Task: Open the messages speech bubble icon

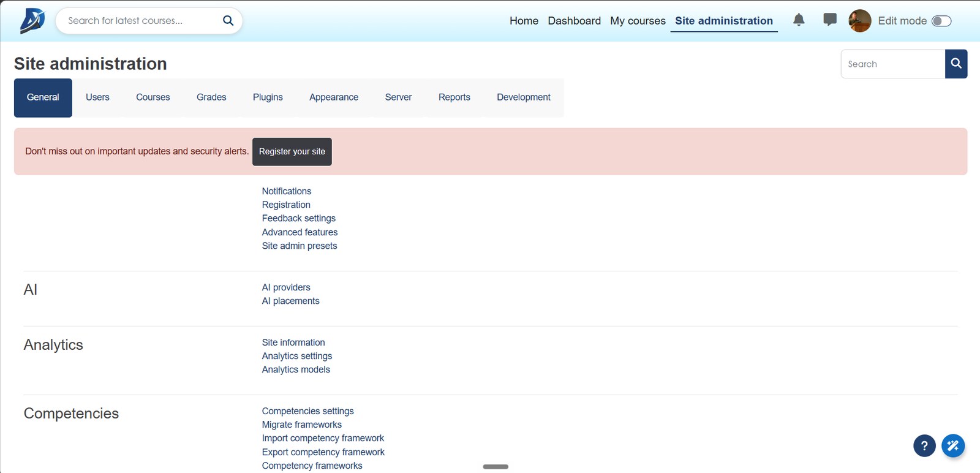Action: pyautogui.click(x=830, y=20)
